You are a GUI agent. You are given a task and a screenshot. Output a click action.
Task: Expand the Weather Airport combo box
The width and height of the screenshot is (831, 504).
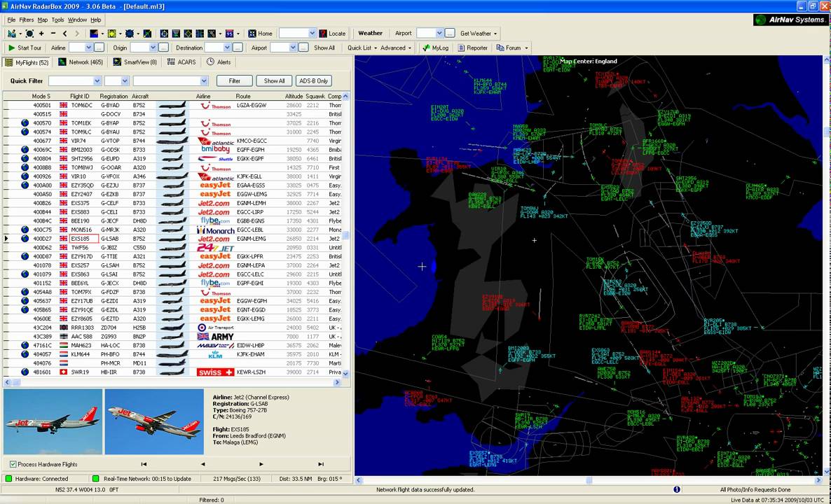[x=439, y=34]
